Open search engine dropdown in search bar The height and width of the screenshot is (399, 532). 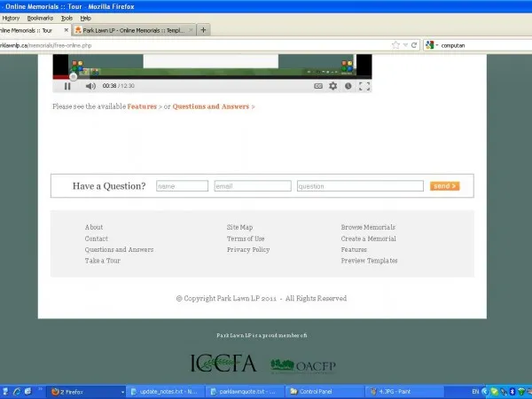pyautogui.click(x=431, y=44)
